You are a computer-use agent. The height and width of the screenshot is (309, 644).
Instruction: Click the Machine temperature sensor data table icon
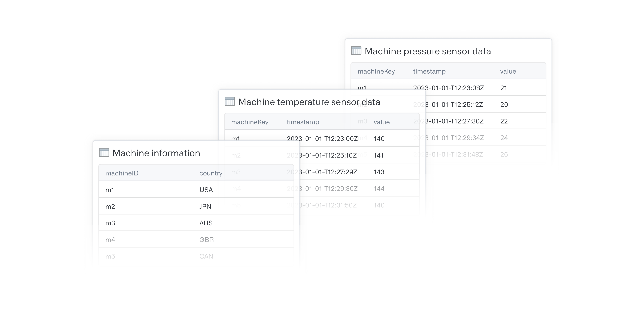coord(230,101)
